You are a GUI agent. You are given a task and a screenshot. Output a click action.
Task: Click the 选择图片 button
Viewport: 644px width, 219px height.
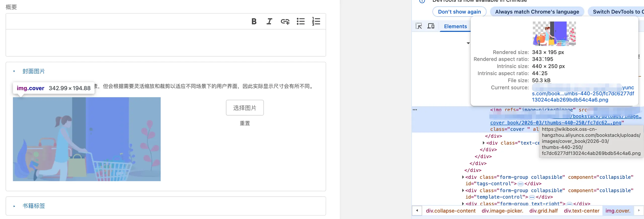point(245,108)
